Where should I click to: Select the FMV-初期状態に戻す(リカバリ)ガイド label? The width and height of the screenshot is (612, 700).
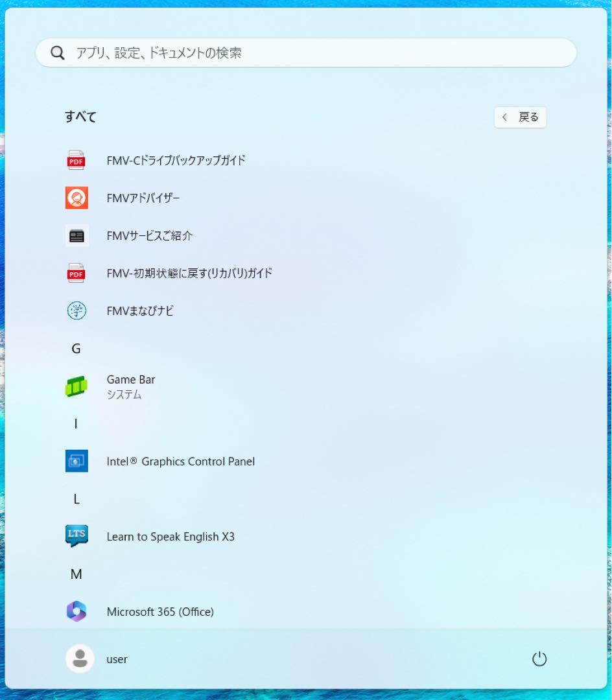189,274
